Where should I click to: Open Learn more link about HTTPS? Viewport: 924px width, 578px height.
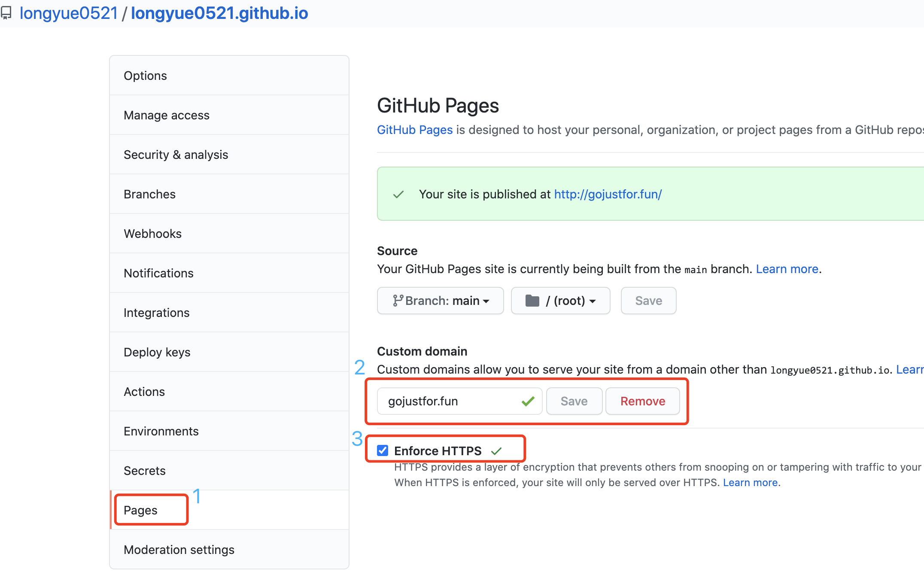click(750, 483)
